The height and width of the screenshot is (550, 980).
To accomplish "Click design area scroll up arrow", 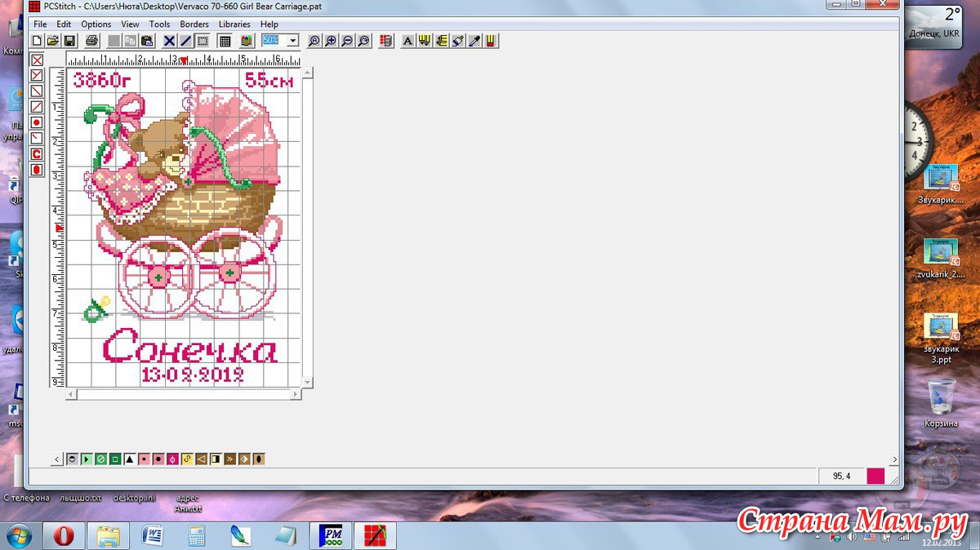I will click(x=307, y=73).
